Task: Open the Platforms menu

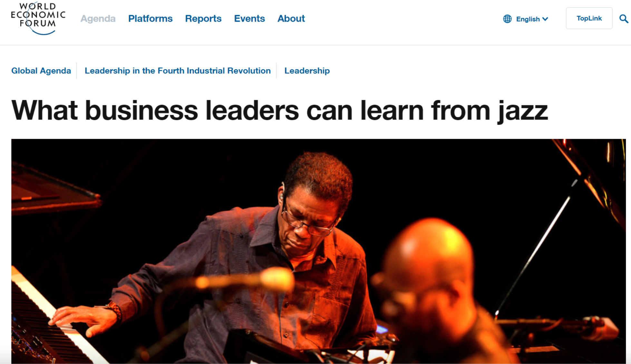Action: coord(150,19)
